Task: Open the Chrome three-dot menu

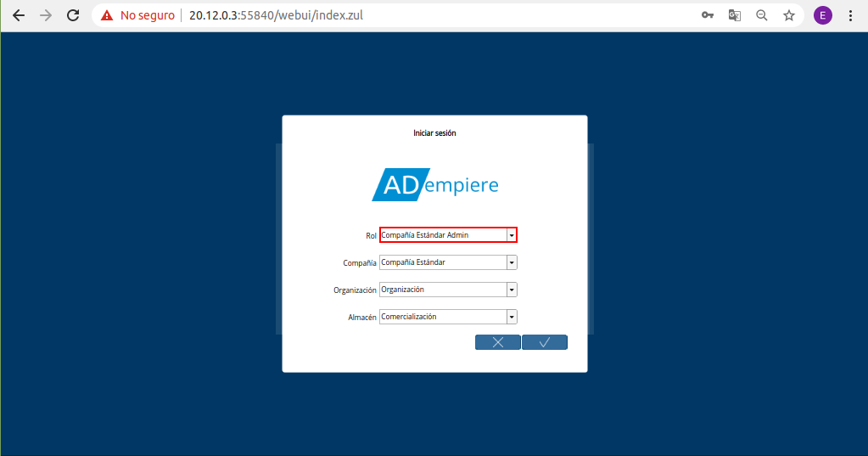Action: (850, 15)
